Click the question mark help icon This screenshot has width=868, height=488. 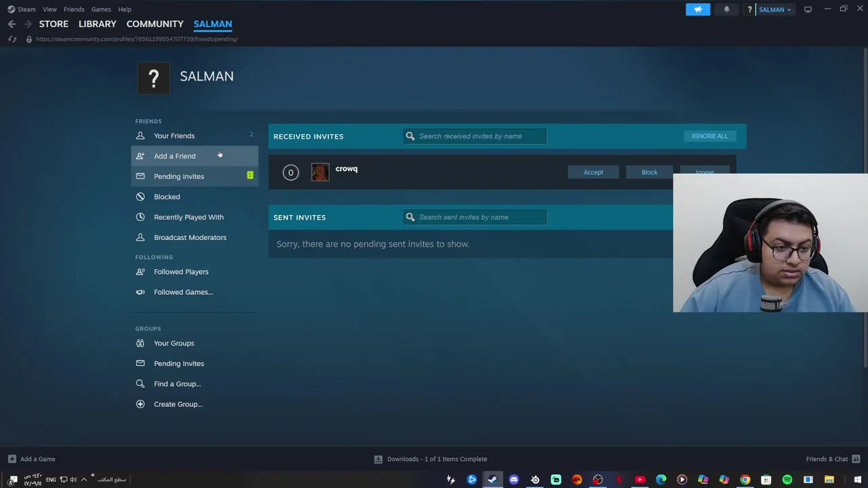[749, 9]
